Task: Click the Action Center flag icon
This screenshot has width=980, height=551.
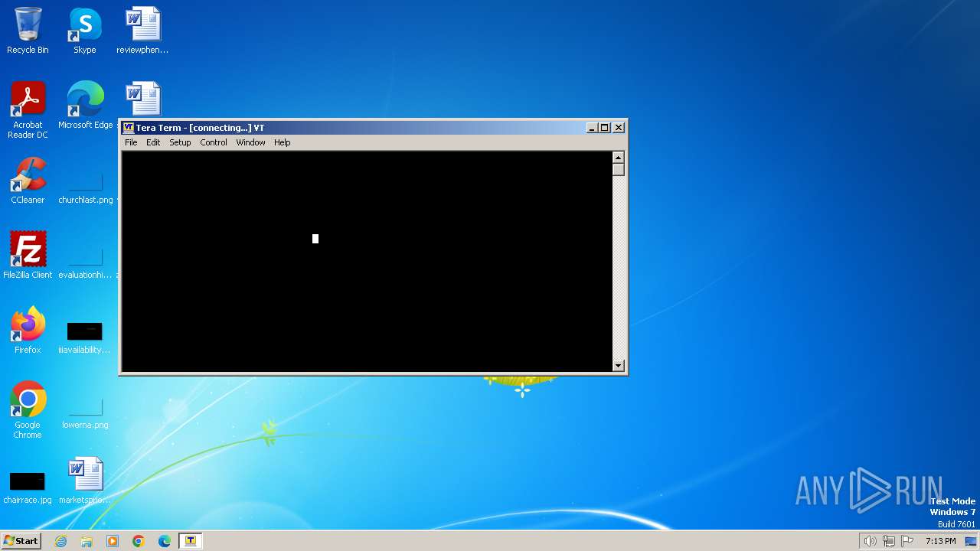Action: point(907,541)
